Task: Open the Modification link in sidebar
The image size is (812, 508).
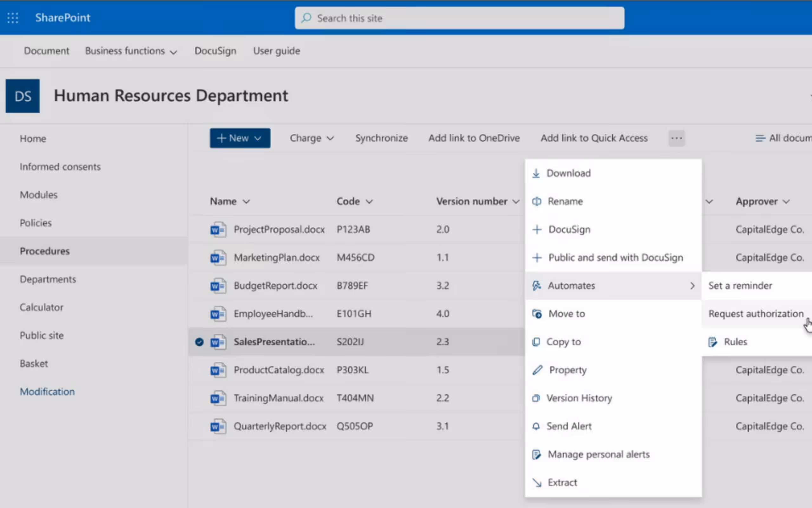Action: click(x=47, y=392)
